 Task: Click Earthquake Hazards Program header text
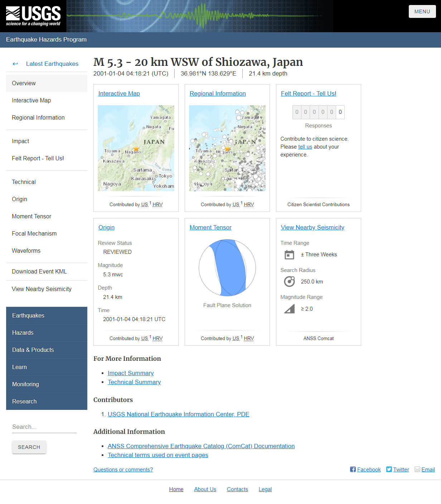tap(46, 39)
